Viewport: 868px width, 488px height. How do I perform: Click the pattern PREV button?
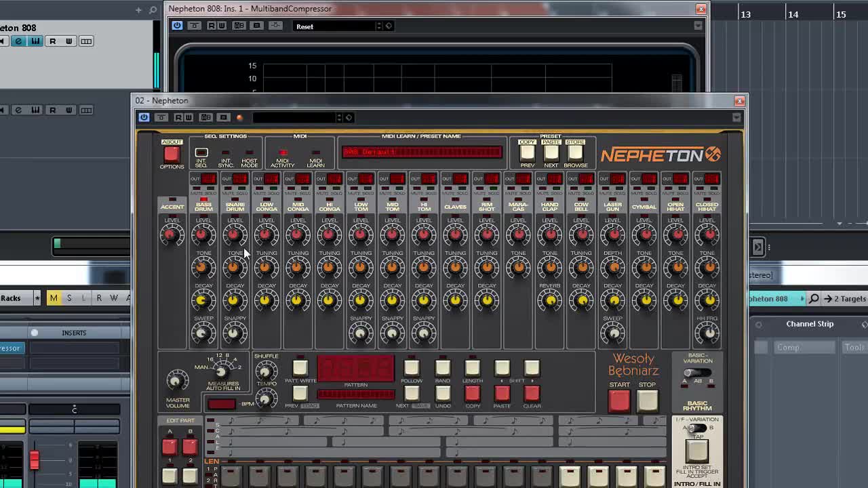pos(300,394)
